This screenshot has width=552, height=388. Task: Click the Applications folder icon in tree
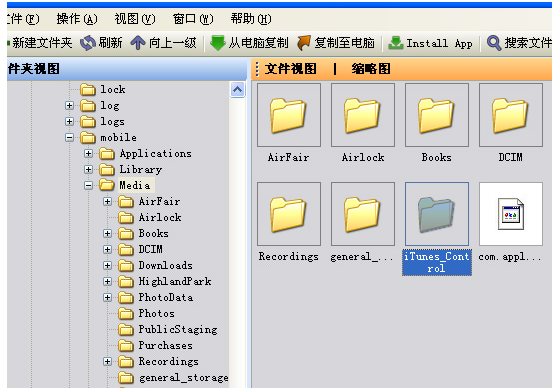[x=107, y=154]
